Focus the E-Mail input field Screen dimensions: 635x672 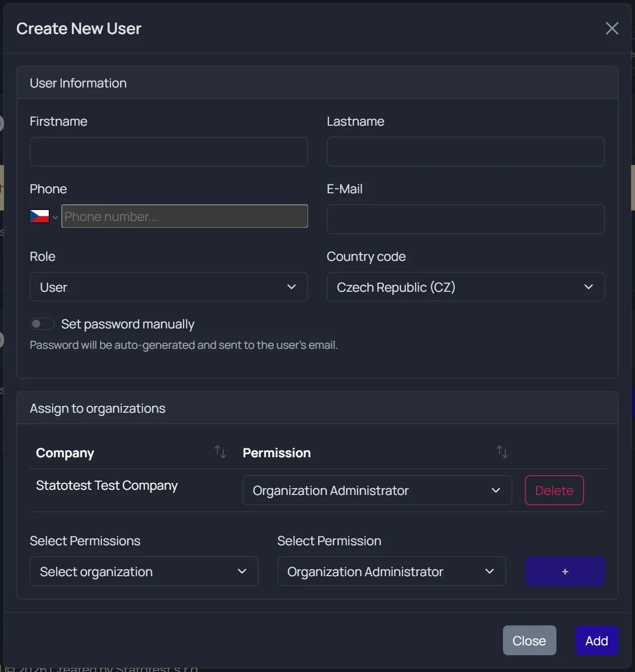pyautogui.click(x=466, y=219)
